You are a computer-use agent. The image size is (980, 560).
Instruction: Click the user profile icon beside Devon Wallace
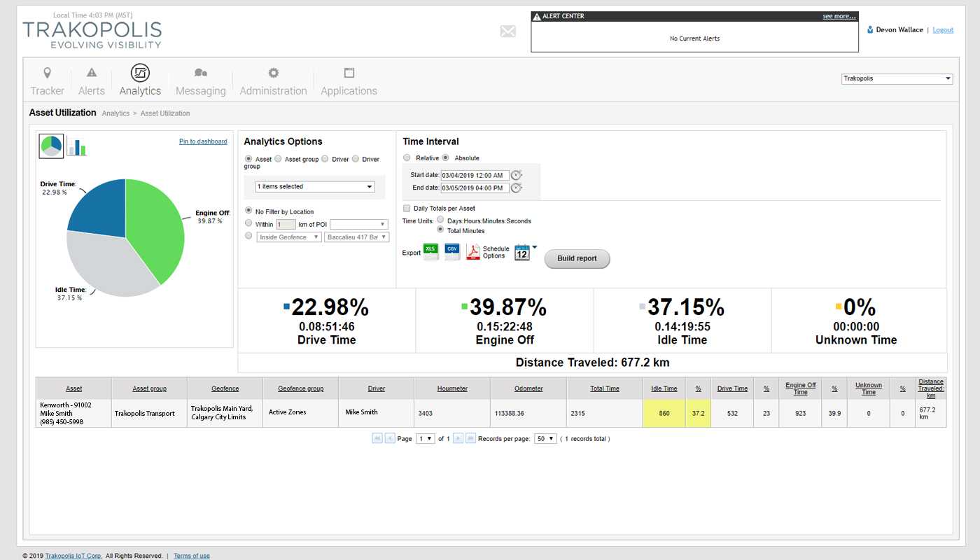870,30
